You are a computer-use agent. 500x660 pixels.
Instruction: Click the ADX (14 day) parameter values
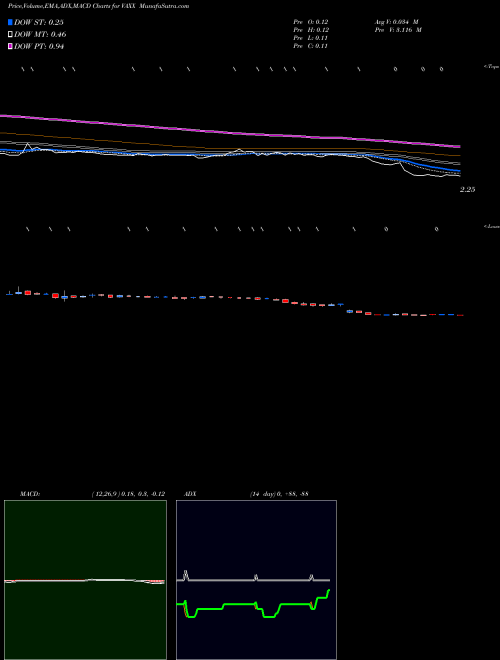(x=279, y=494)
